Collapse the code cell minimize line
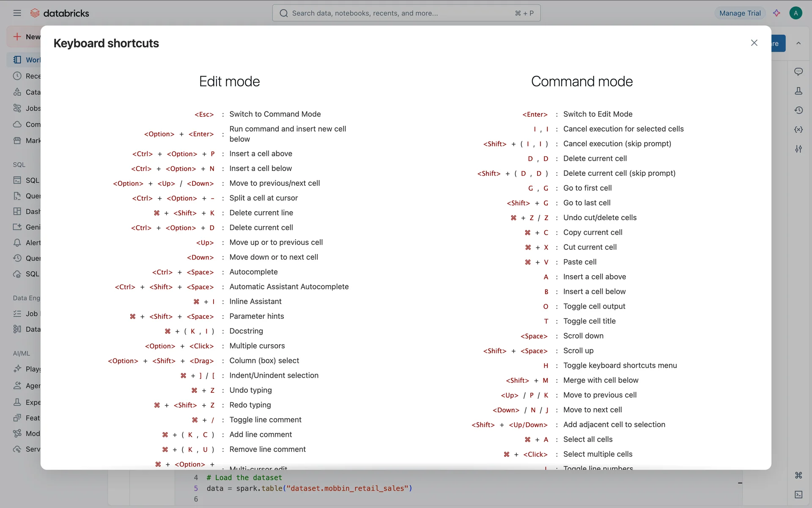Image resolution: width=812 pixels, height=508 pixels. pyautogui.click(x=740, y=483)
